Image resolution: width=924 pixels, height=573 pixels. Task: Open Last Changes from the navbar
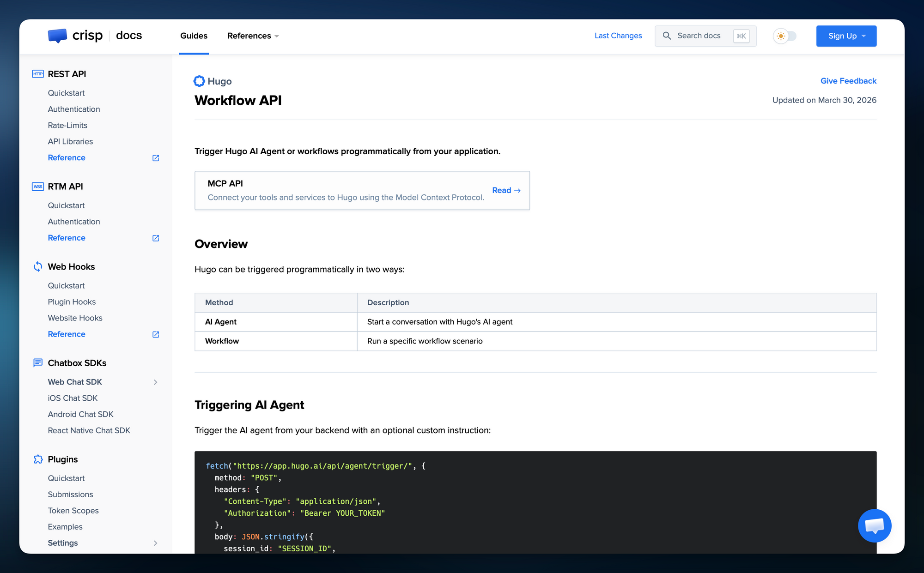tap(618, 36)
